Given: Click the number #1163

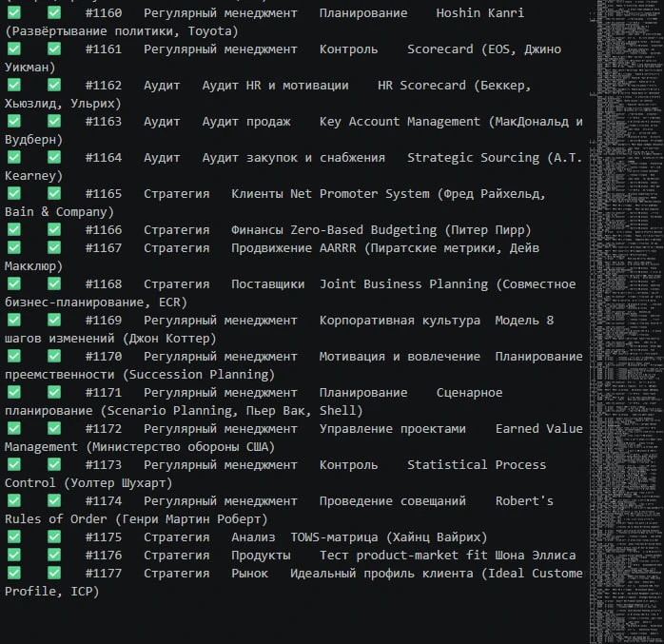Looking at the screenshot, I should pyautogui.click(x=104, y=122).
